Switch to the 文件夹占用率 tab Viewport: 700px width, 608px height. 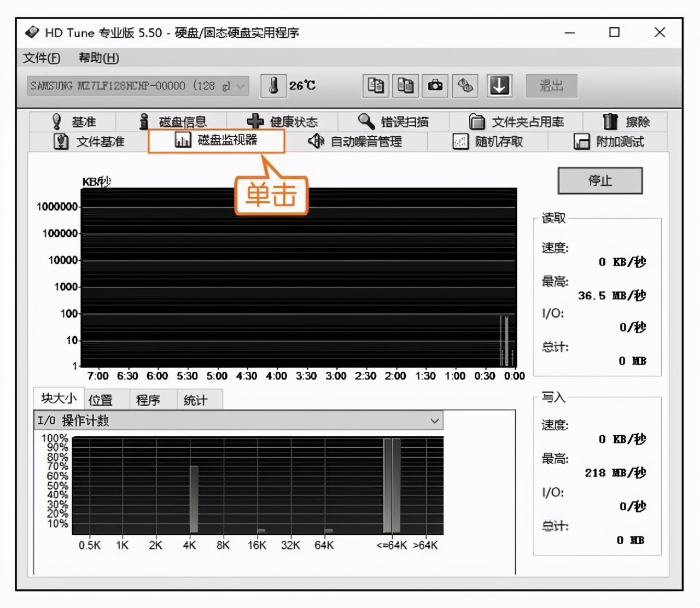(516, 121)
